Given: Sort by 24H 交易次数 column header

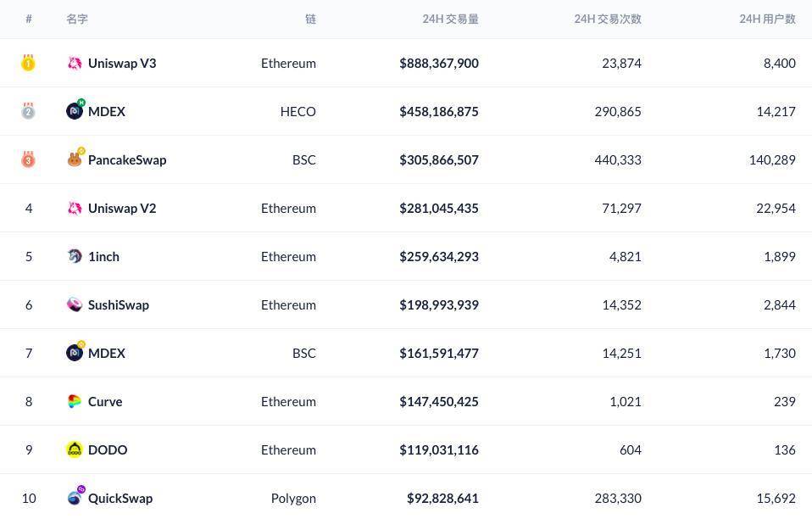Looking at the screenshot, I should coord(607,19).
